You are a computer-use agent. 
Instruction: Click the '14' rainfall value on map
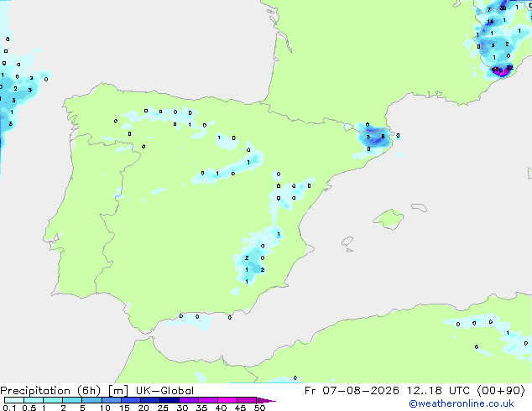tap(490, 22)
